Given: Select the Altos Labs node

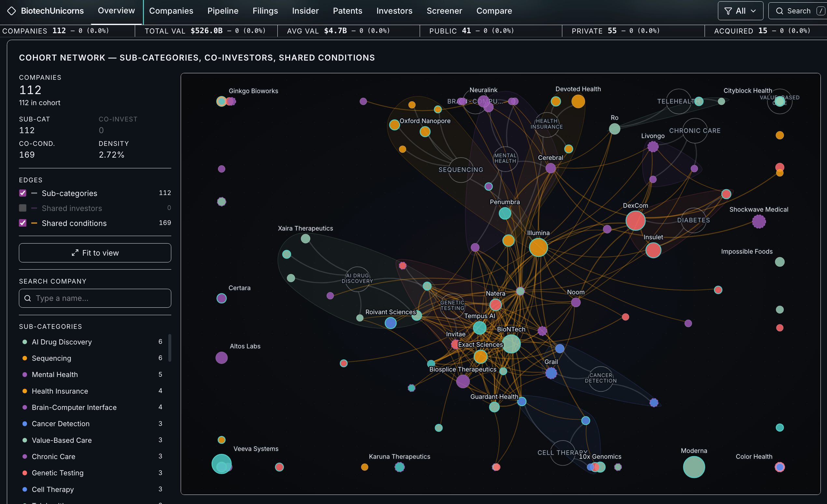Looking at the screenshot, I should 221,358.
